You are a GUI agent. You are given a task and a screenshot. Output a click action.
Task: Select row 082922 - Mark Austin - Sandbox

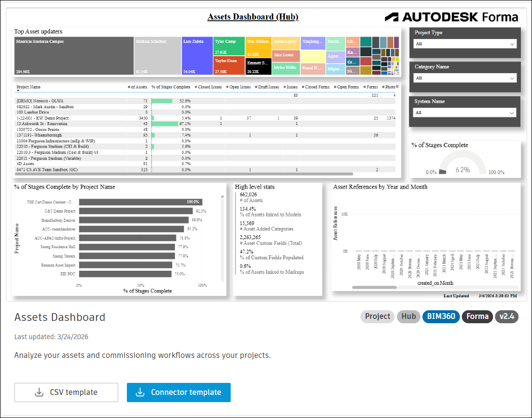(205, 107)
